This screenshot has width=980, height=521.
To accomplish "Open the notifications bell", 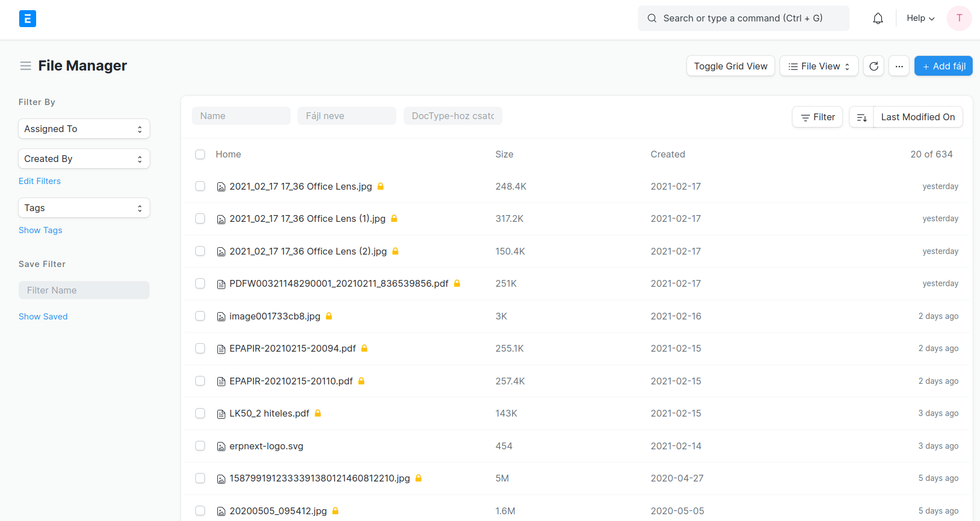I will 878,19.
